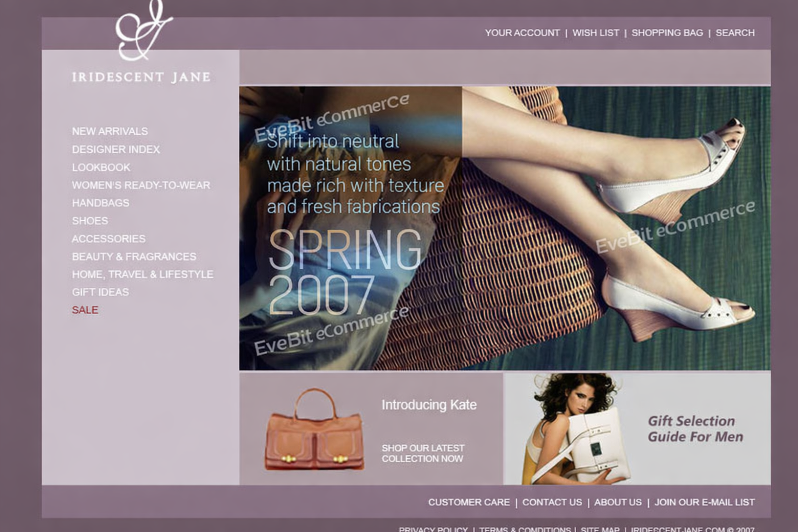Click the red Sale link
The height and width of the screenshot is (532, 798).
85,310
